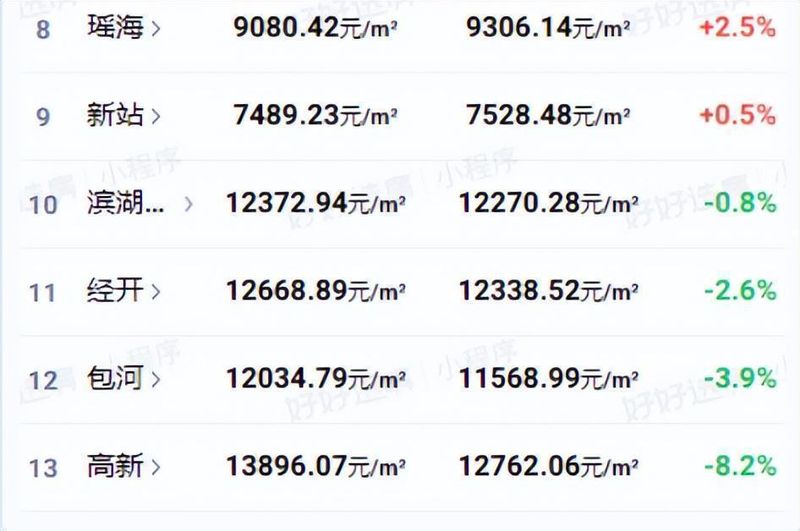
Task: Expand the 瑶海 district chevron arrow
Action: tap(155, 29)
